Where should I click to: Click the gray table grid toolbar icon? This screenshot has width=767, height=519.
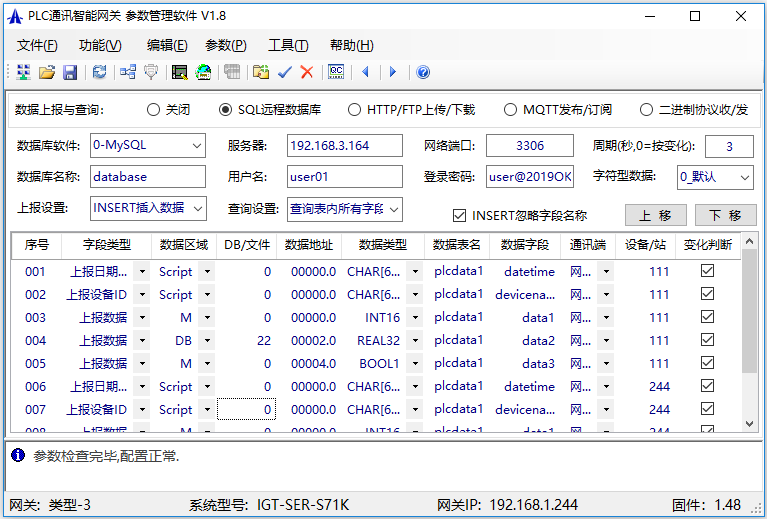coord(232,72)
